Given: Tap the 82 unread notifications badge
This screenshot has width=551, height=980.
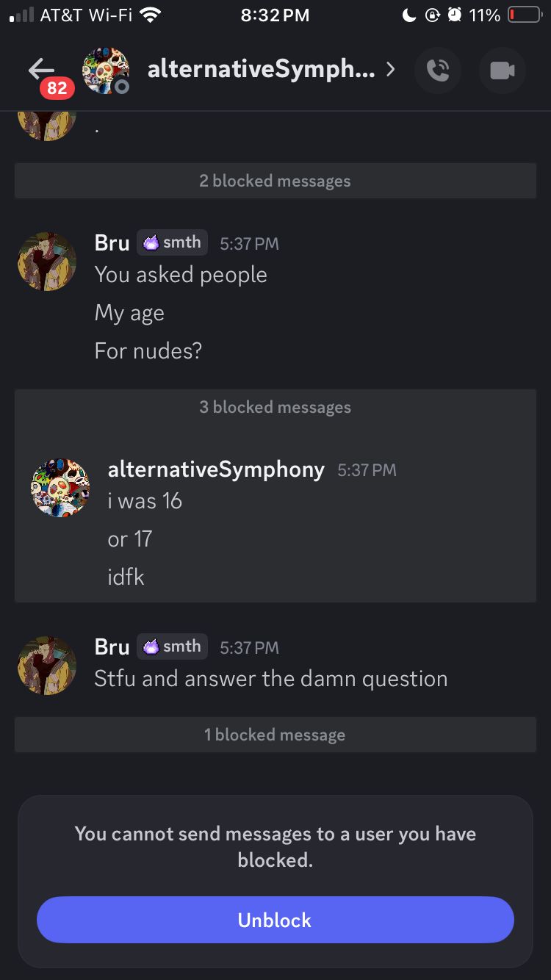Looking at the screenshot, I should [57, 89].
